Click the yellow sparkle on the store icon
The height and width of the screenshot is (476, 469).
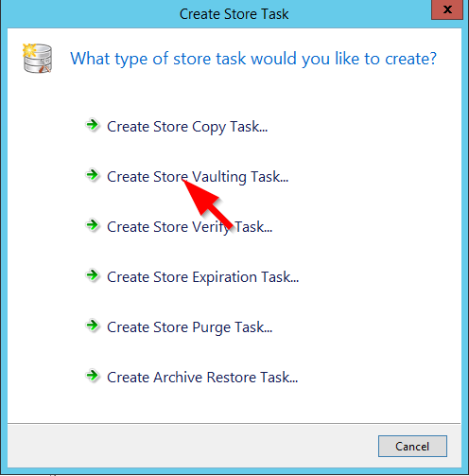click(x=29, y=50)
